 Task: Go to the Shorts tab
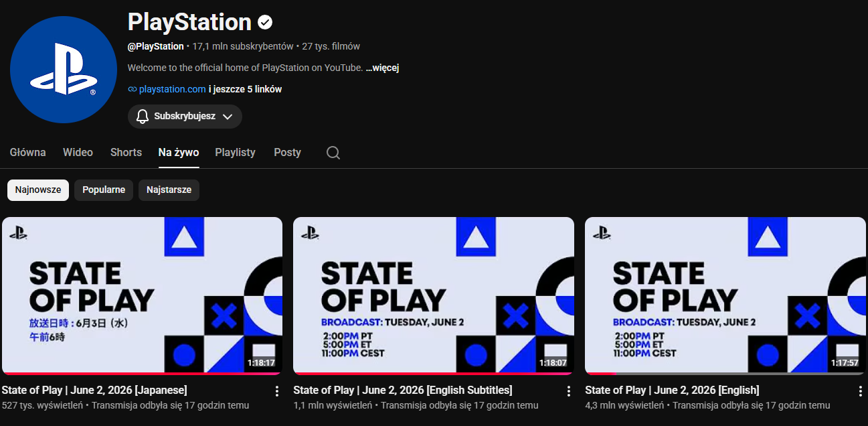tap(126, 153)
